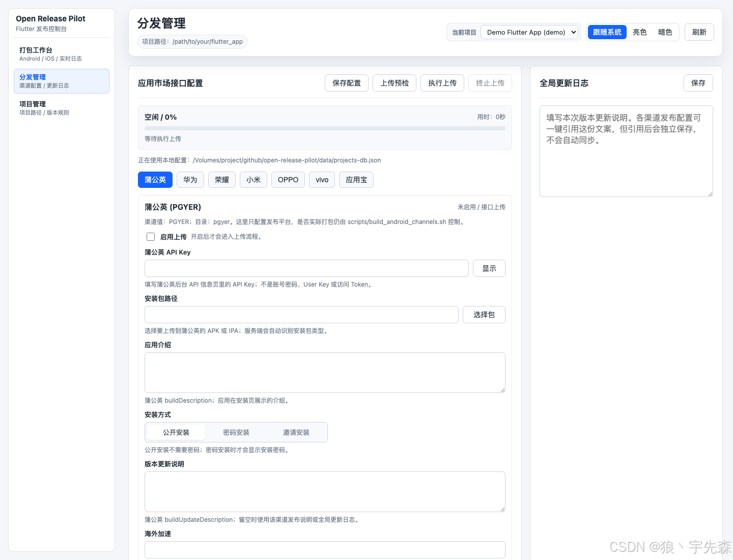The width and height of the screenshot is (733, 560).
Task: Focus the 海外加速 input field
Action: tap(325, 550)
